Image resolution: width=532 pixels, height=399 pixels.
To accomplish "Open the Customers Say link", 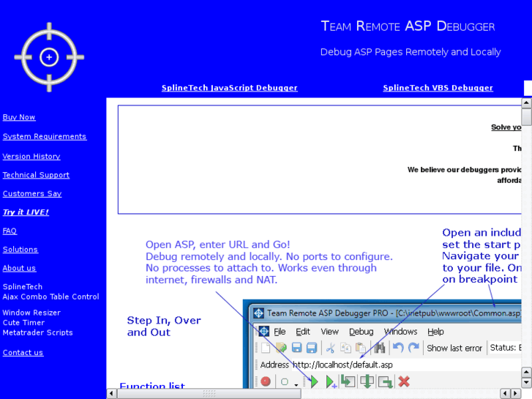I will [x=32, y=193].
